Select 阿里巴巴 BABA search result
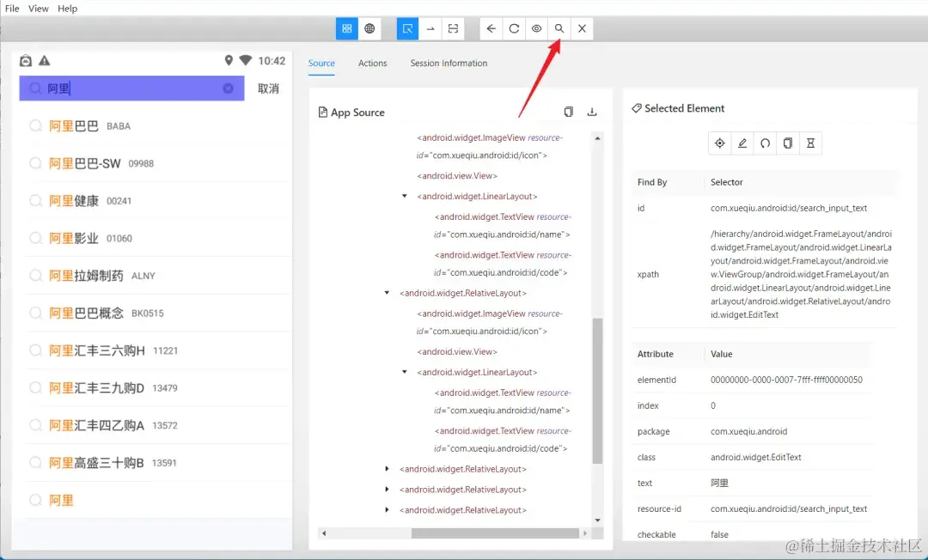Viewport: 928px width, 560px height. click(x=158, y=126)
